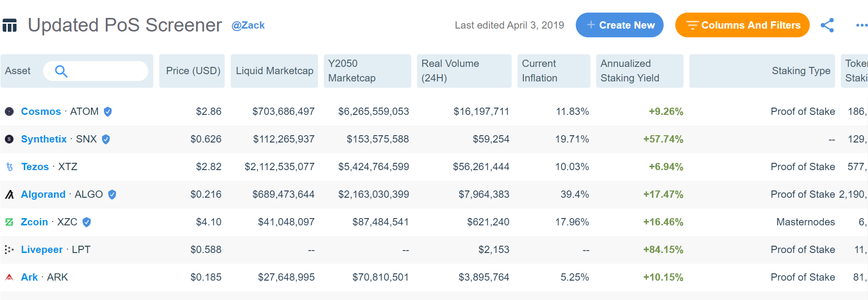
Task: Click verified badge next to ATOM
Action: pyautogui.click(x=108, y=111)
